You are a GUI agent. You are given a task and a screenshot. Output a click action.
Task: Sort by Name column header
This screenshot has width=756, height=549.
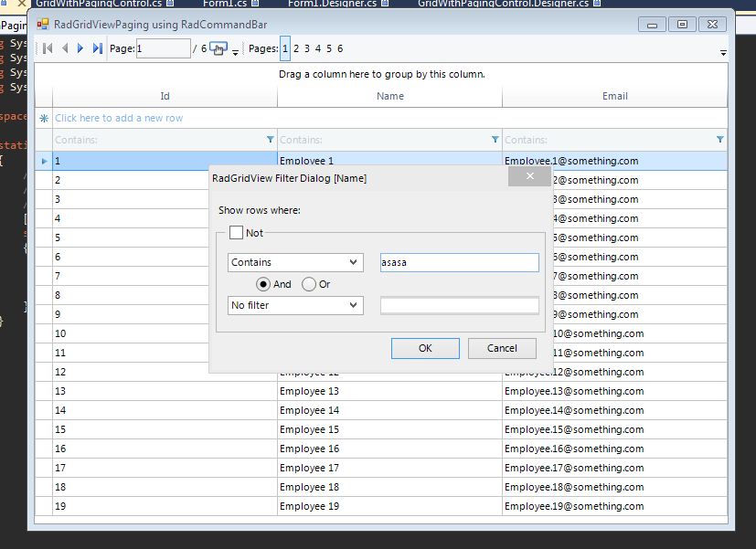point(390,96)
